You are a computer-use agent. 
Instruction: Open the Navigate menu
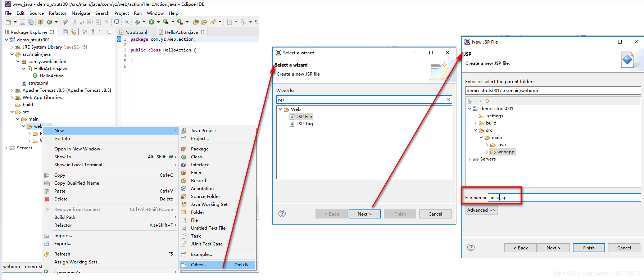(x=81, y=13)
